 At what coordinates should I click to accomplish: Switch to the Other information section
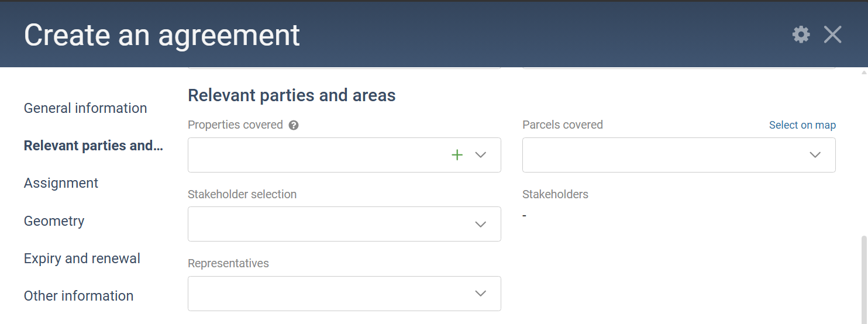[x=78, y=296]
